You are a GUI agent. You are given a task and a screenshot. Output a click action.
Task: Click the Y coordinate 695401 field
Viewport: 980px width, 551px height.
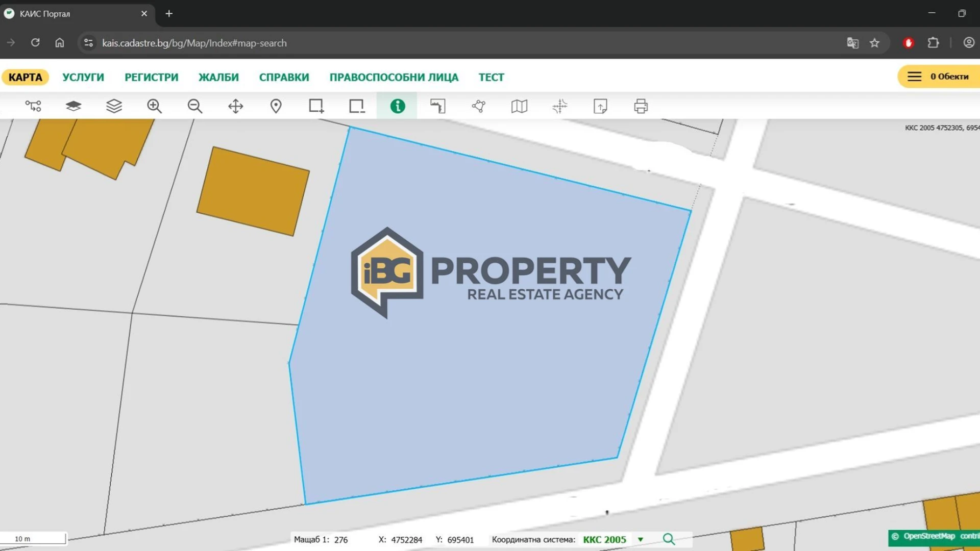(460, 540)
